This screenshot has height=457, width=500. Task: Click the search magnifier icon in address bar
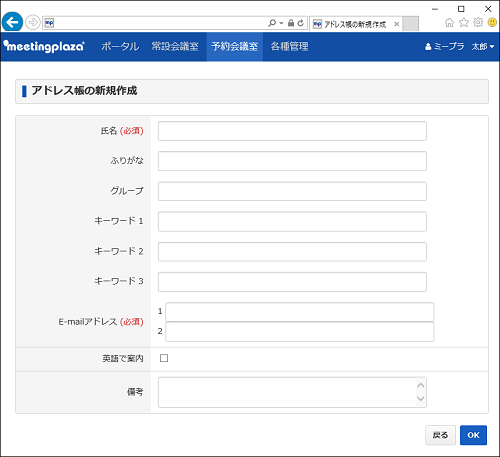click(x=272, y=23)
